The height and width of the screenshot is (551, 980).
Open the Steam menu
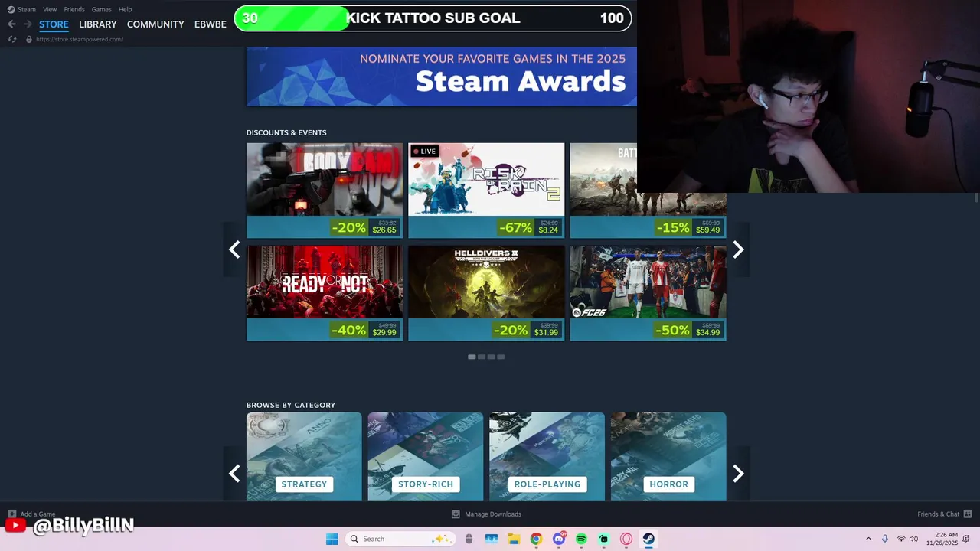tap(27, 9)
